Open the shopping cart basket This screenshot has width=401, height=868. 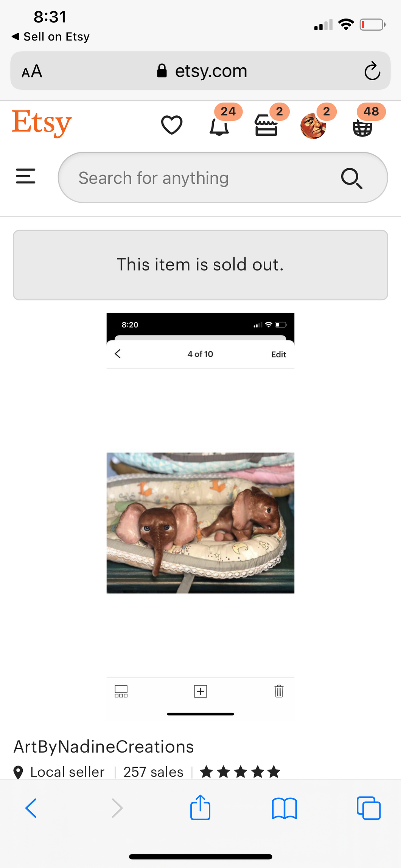point(362,127)
